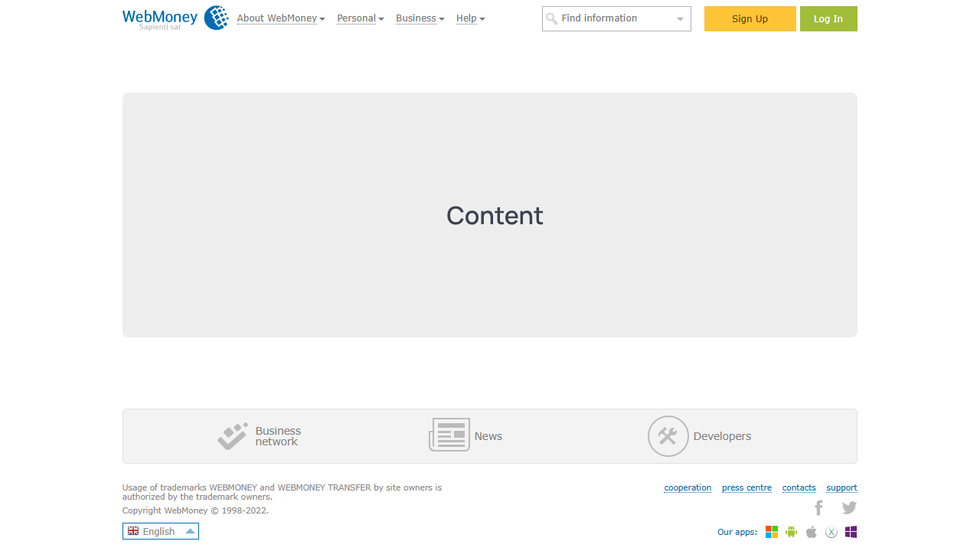This screenshot has width=980, height=551.
Task: Open the press centre link
Action: coord(746,487)
